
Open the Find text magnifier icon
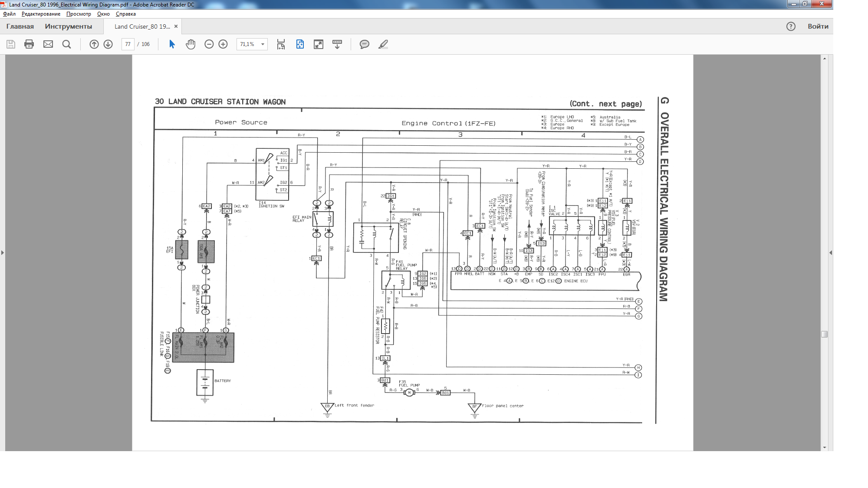click(66, 44)
